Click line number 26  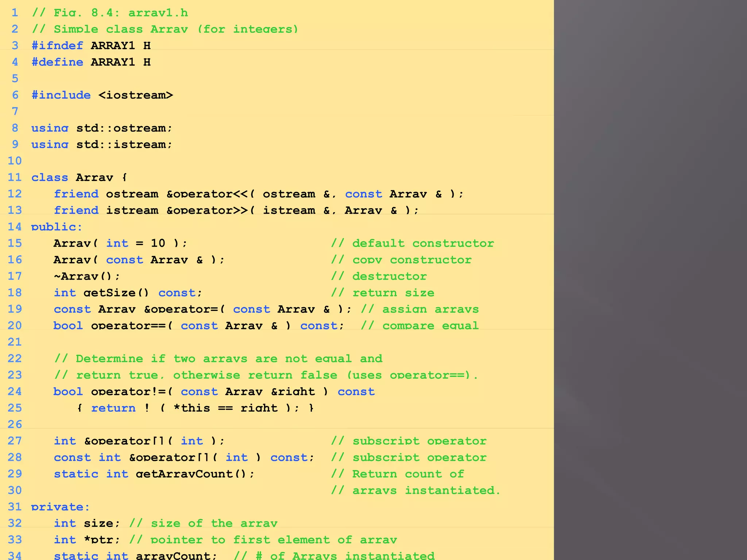coord(15,424)
